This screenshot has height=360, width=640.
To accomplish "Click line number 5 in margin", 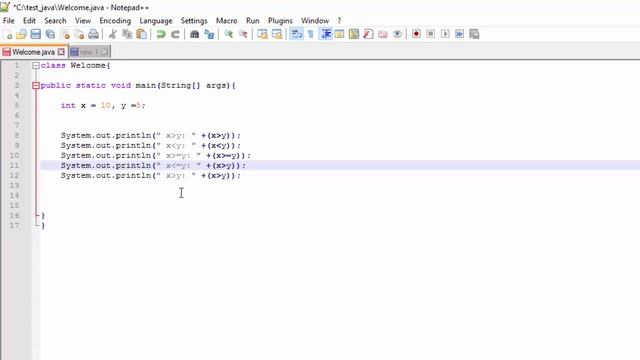I will pos(17,105).
